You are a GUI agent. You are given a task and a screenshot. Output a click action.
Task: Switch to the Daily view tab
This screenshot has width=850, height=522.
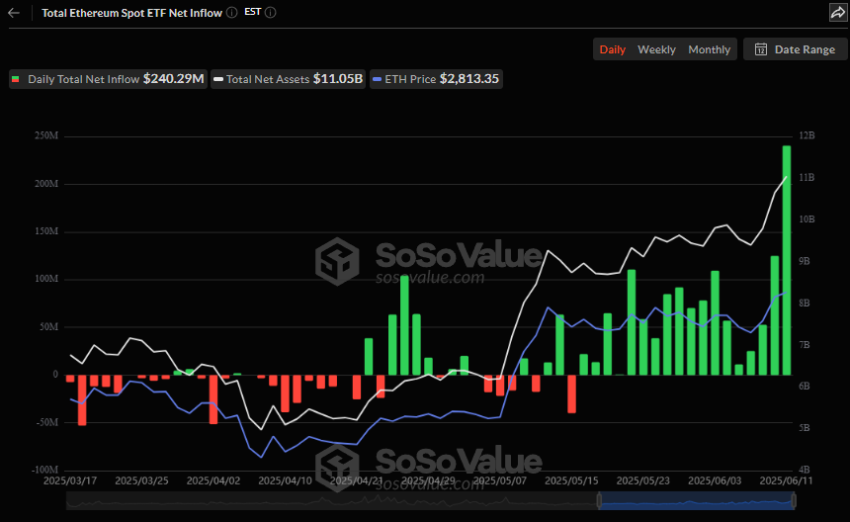click(612, 49)
